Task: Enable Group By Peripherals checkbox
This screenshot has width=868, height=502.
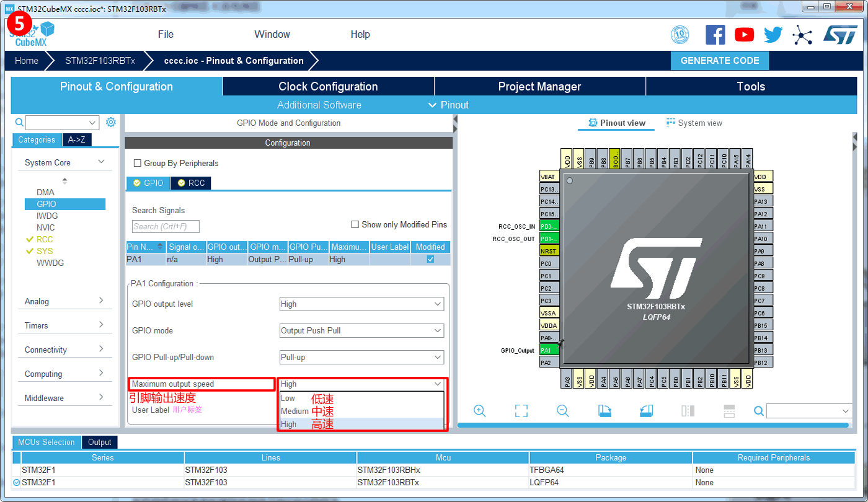Action: (x=138, y=164)
